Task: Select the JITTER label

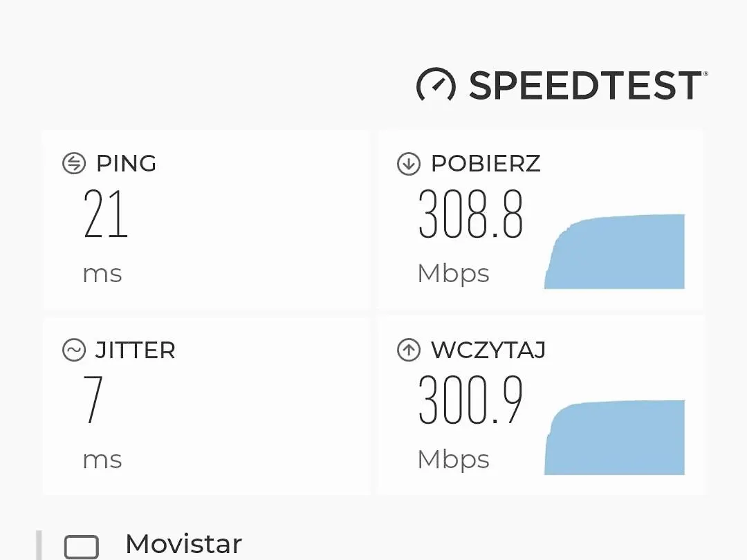Action: (136, 350)
